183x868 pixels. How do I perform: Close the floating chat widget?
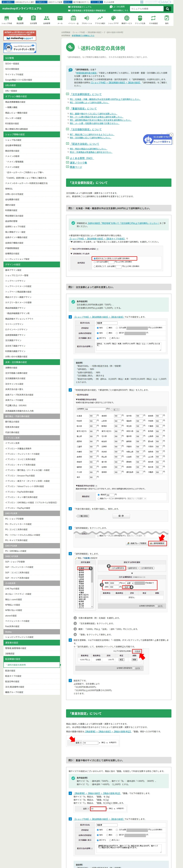171,135
